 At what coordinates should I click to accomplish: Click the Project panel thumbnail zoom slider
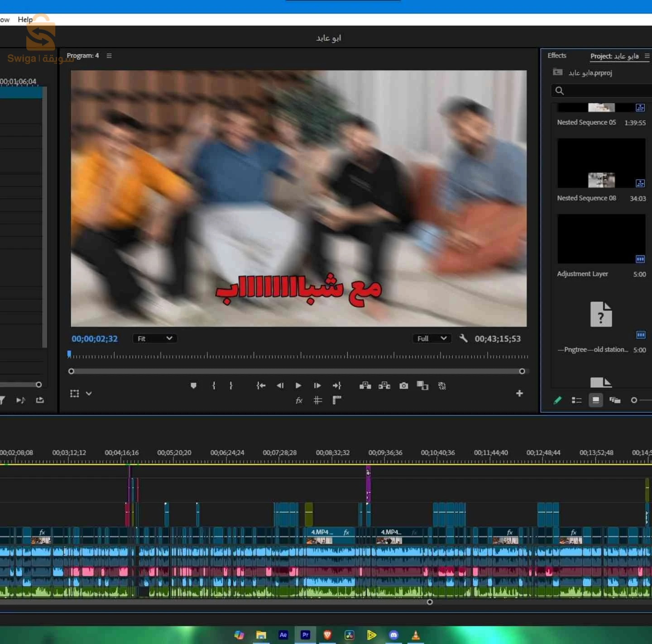tap(634, 400)
